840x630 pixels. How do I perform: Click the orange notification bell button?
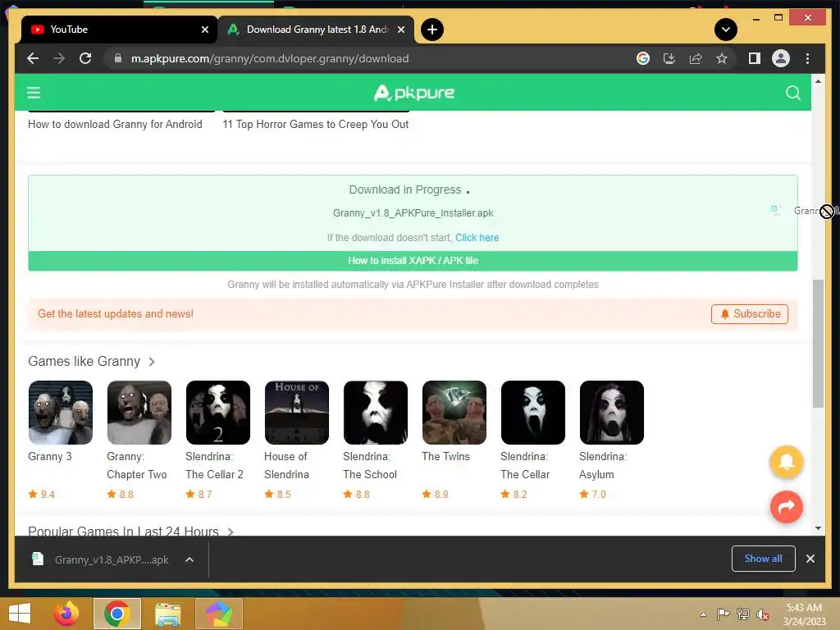pyautogui.click(x=786, y=462)
